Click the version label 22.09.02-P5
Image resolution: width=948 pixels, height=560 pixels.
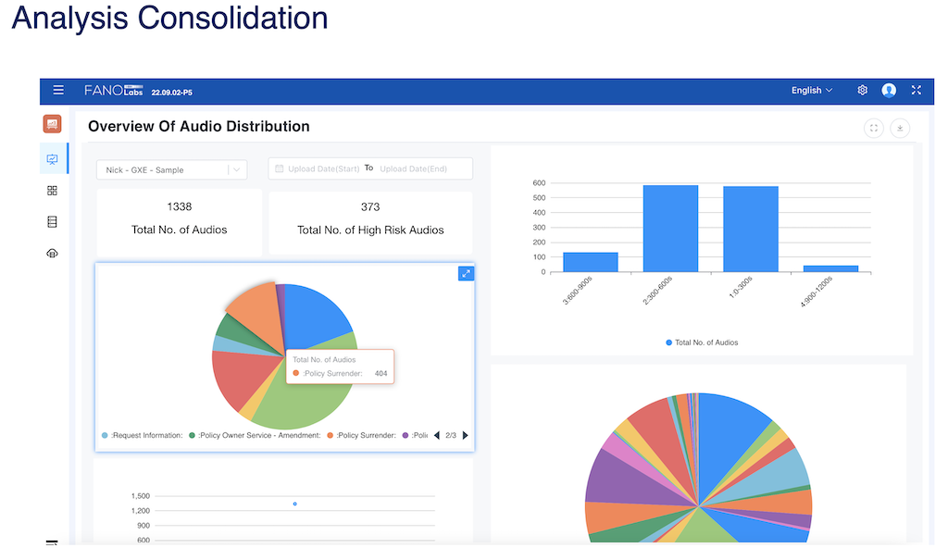coord(171,93)
